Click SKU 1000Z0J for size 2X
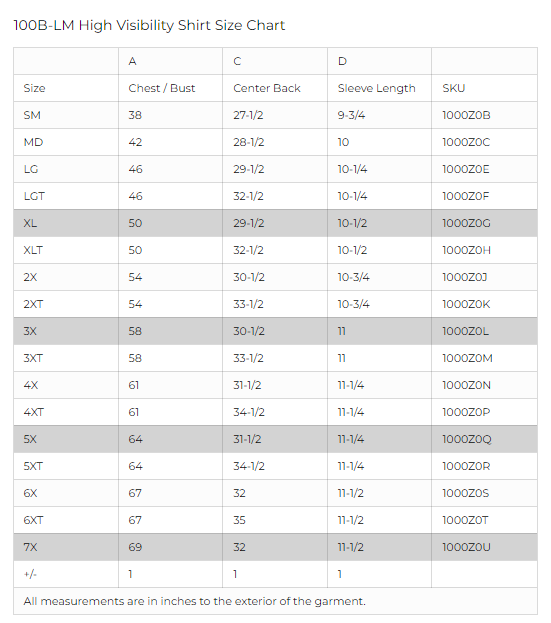 point(464,277)
